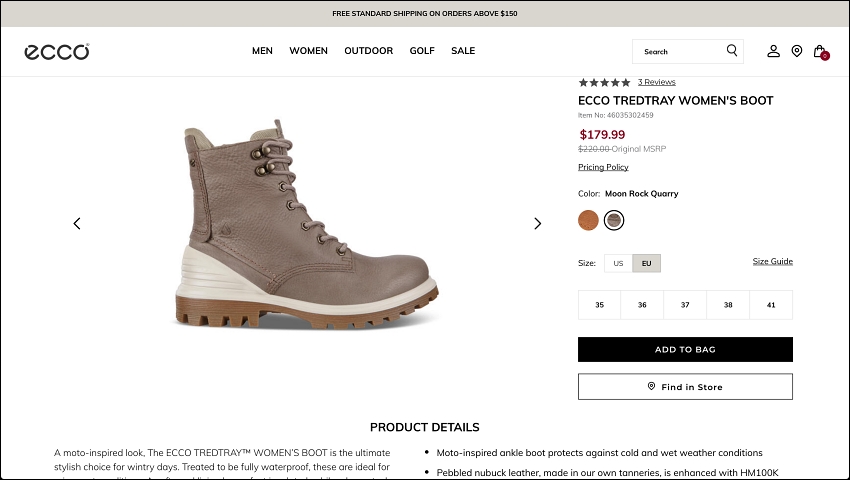Viewport: 850px width, 480px height.
Task: Click the Add to Bag button
Action: click(x=685, y=349)
